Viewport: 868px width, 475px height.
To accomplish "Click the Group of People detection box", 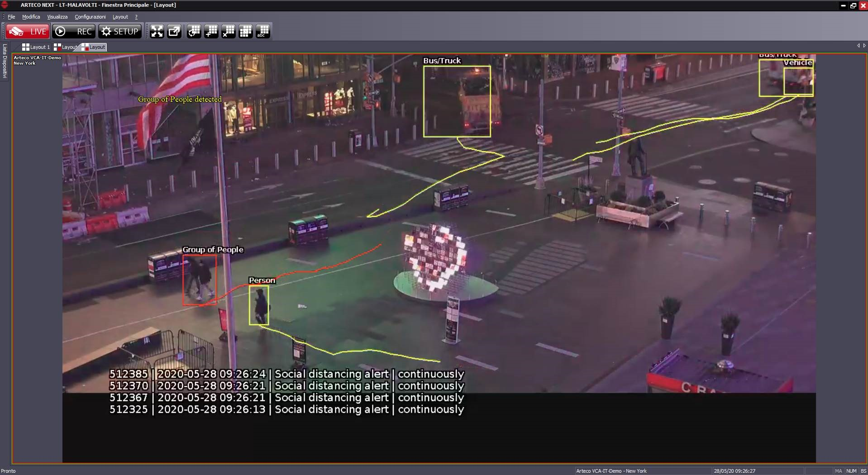I will pos(200,280).
